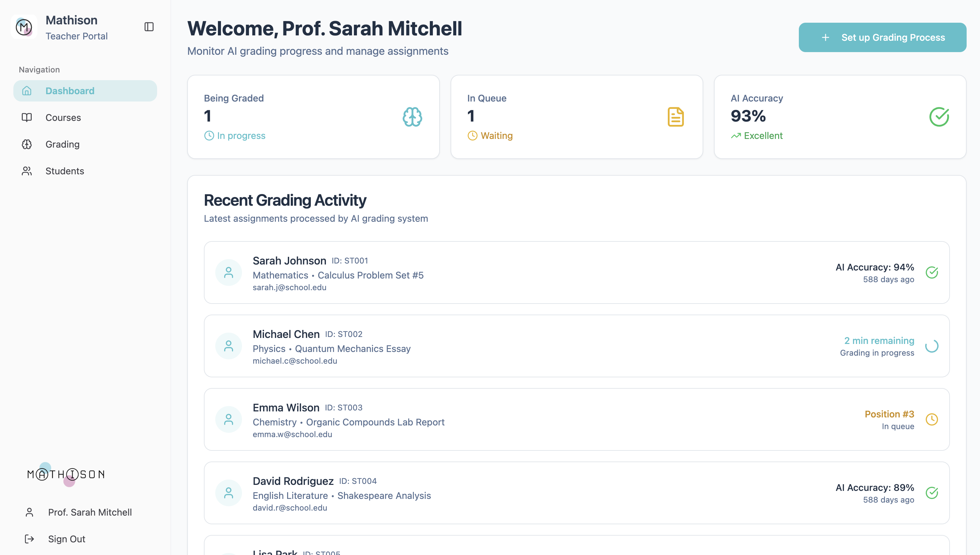The height and width of the screenshot is (555, 980).
Task: Click the Mathison wordmark logo in the sidebar
Action: (x=66, y=474)
